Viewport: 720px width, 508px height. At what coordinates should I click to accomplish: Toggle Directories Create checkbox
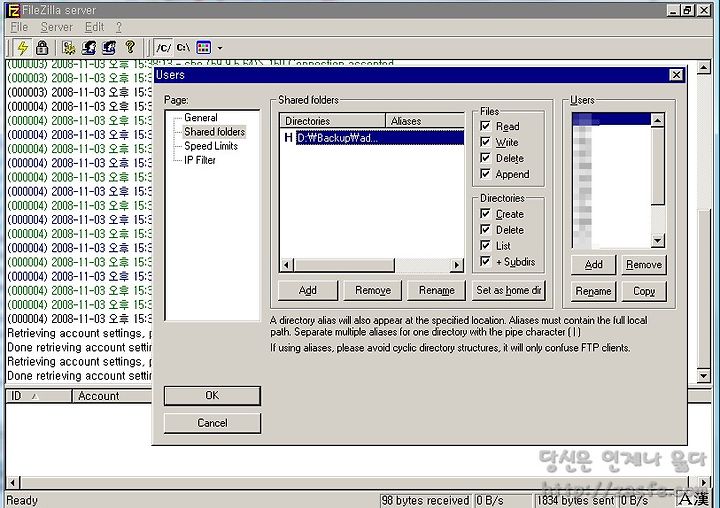[x=485, y=214]
